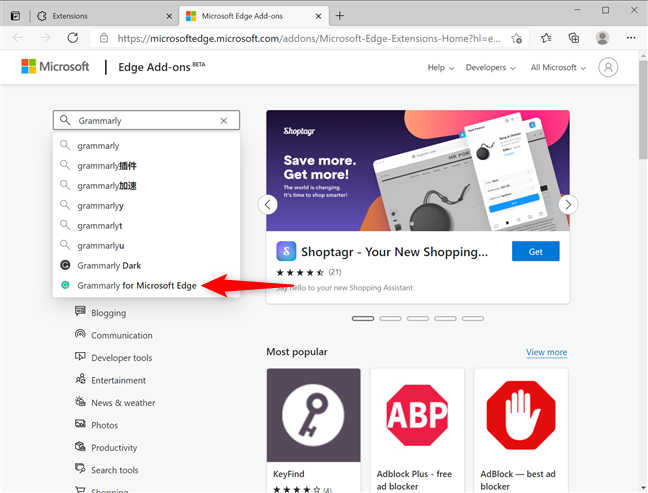The image size is (648, 493).
Task: Select the News & weather category icon
Action: pyautogui.click(x=80, y=401)
